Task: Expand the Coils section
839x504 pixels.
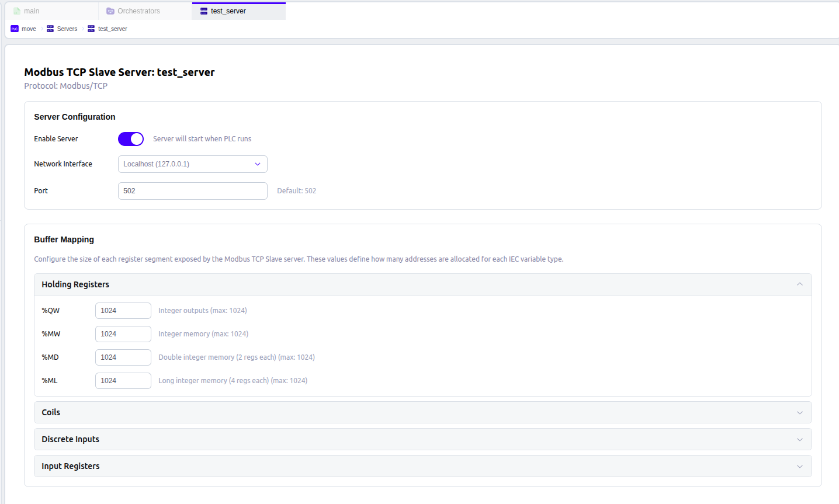Action: pyautogui.click(x=423, y=412)
